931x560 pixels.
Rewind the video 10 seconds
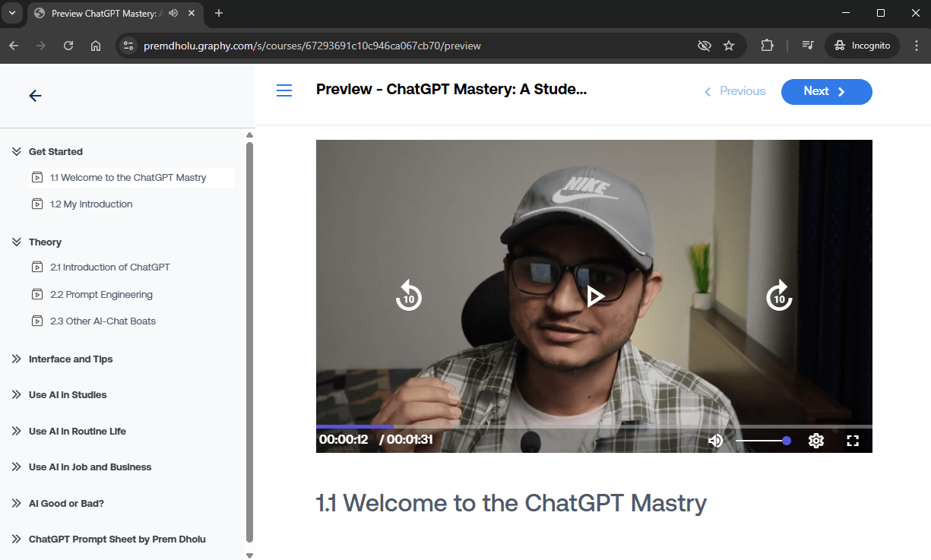(409, 296)
